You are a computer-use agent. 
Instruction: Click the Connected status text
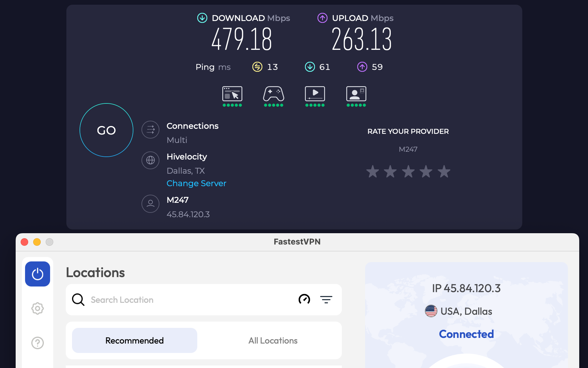pyautogui.click(x=467, y=334)
